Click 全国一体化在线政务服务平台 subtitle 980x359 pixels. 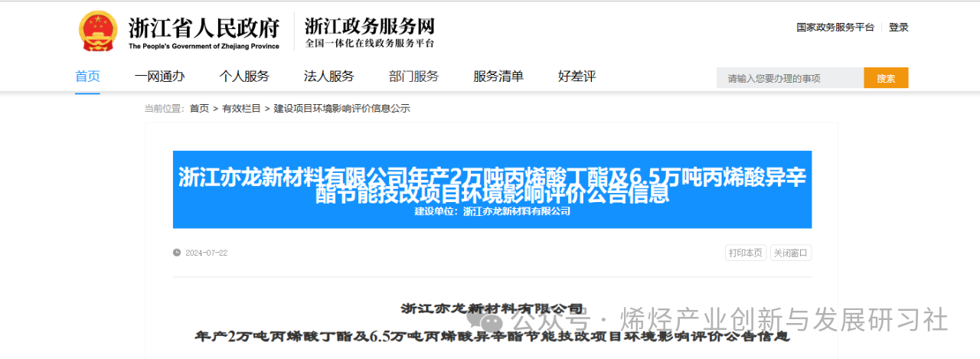coord(369,43)
